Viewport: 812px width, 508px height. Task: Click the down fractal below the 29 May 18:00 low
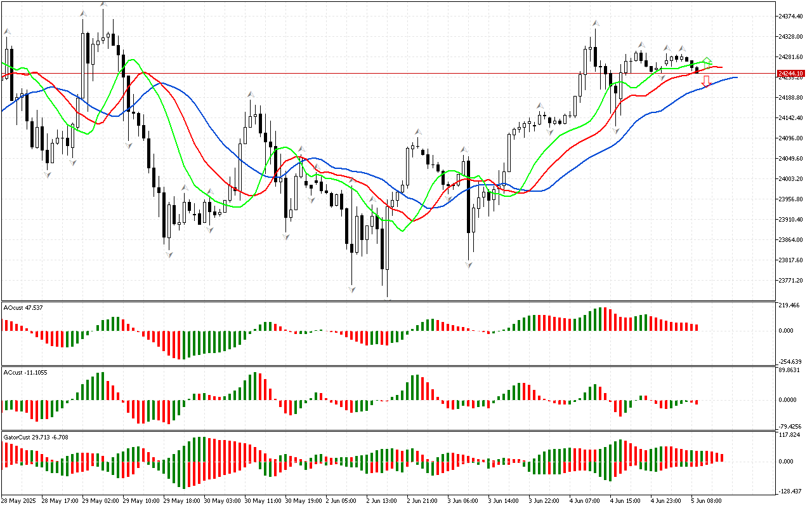(169, 254)
